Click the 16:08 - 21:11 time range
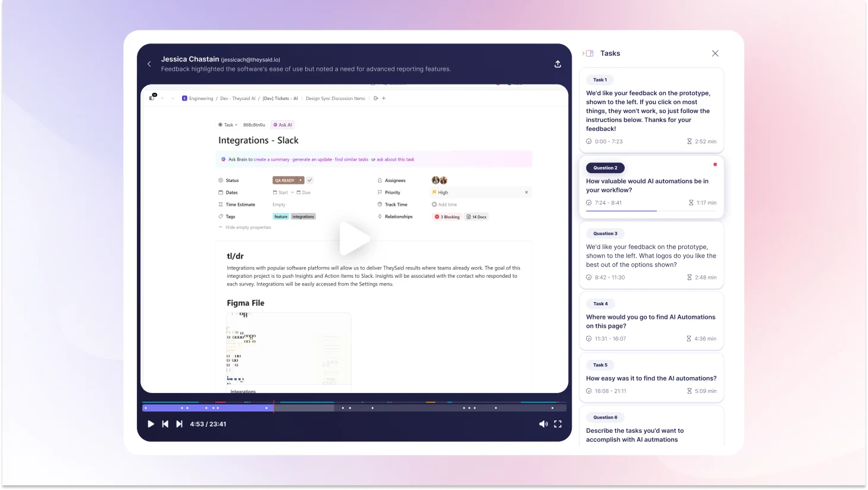This screenshot has height=490, width=868. pyautogui.click(x=606, y=391)
